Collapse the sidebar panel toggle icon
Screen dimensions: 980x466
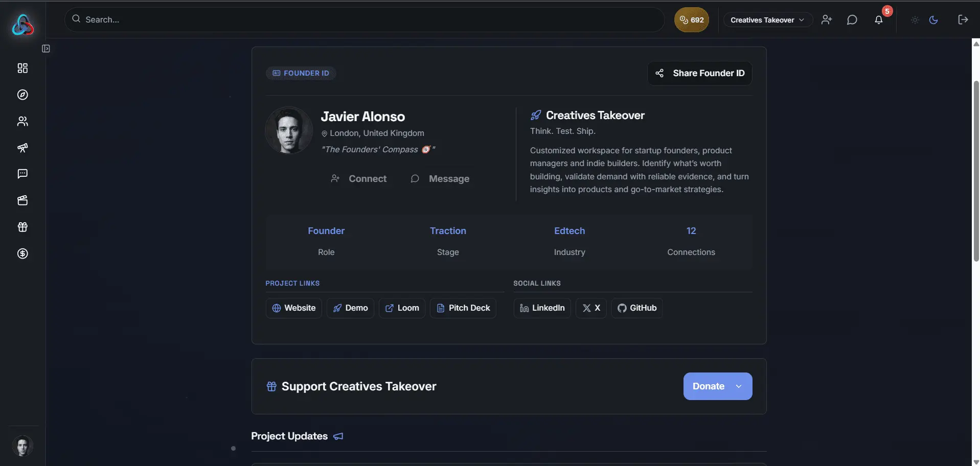46,49
